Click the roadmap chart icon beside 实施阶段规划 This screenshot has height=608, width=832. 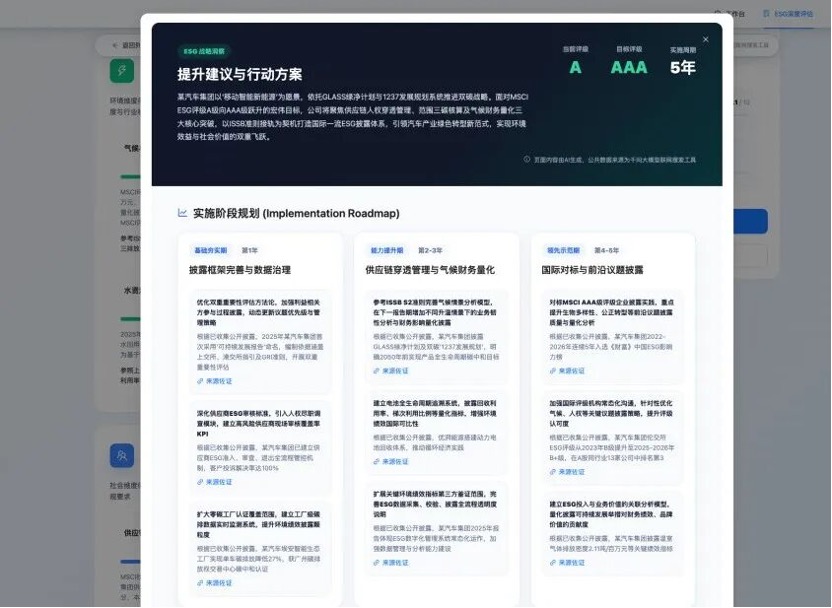pos(183,213)
